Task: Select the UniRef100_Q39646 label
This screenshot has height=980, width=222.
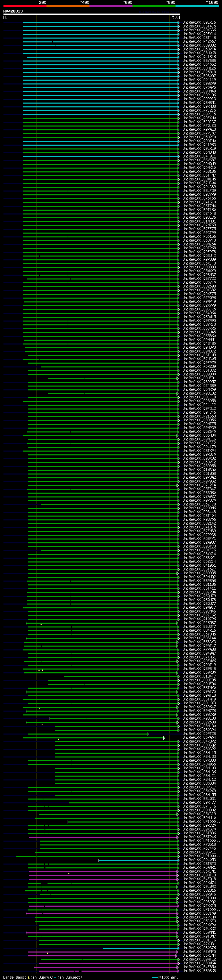Action: point(199,669)
